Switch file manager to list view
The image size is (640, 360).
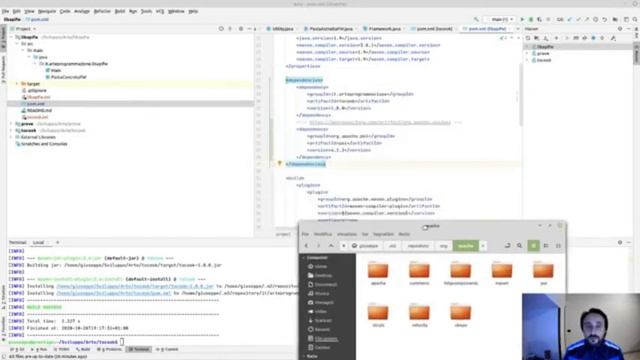coord(546,246)
